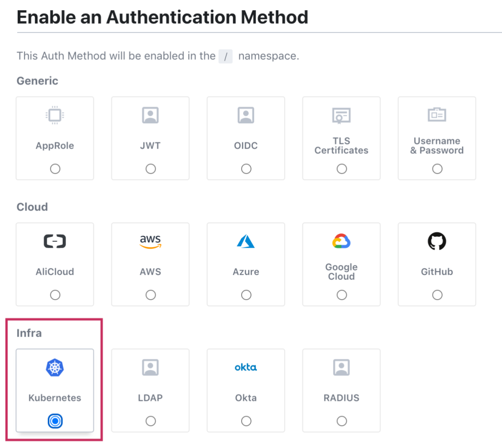Select the LDAP radio button

[151, 421]
